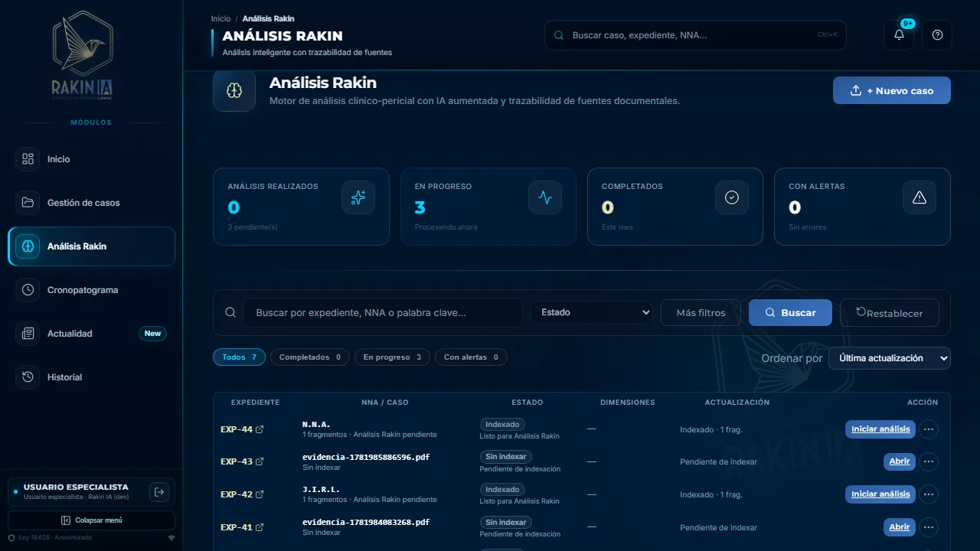Image resolution: width=980 pixels, height=551 pixels.
Task: Select the Todos filter tab
Action: click(239, 357)
